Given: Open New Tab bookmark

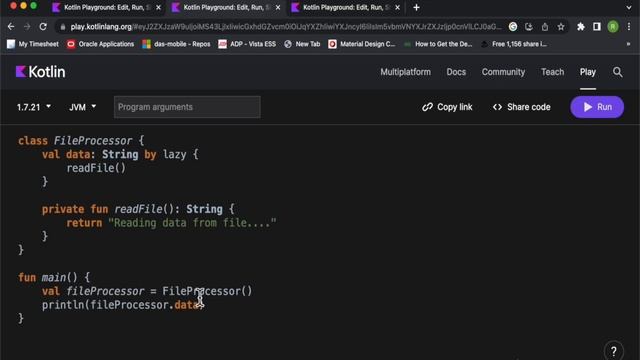Looking at the screenshot, I should (x=302, y=44).
